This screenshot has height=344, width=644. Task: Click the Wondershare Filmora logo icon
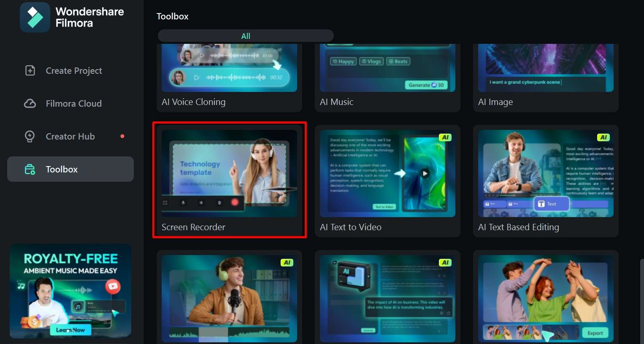[35, 17]
